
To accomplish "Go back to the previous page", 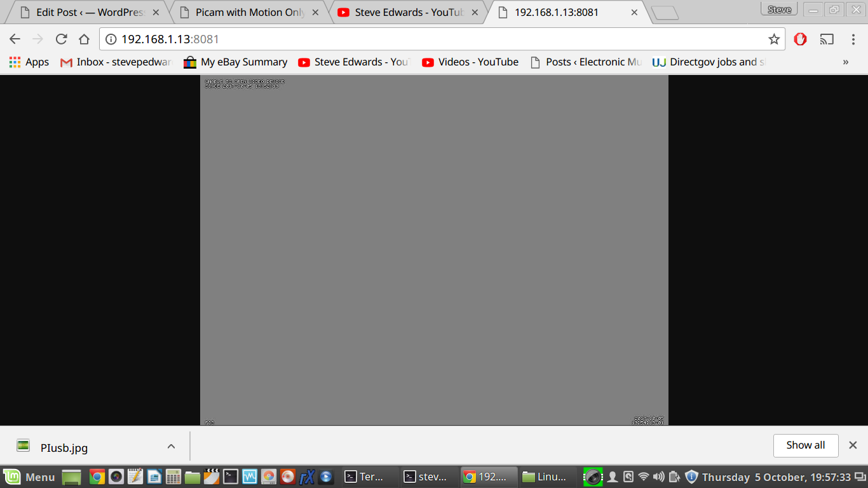I will [x=15, y=39].
